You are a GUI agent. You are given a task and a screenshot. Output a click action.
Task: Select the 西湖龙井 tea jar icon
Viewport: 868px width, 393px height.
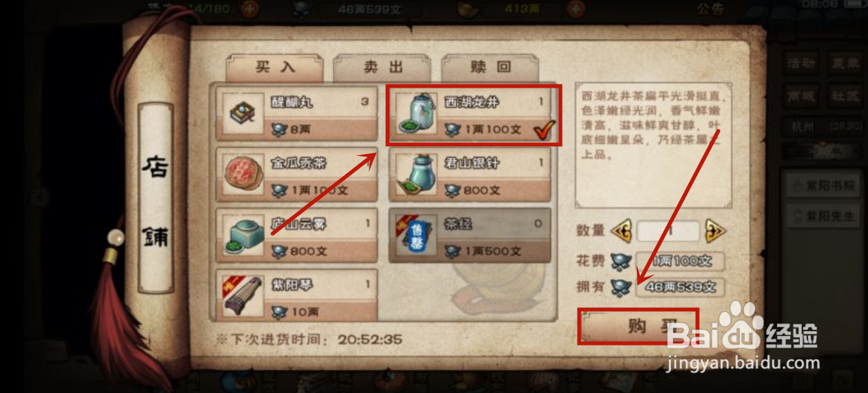415,114
